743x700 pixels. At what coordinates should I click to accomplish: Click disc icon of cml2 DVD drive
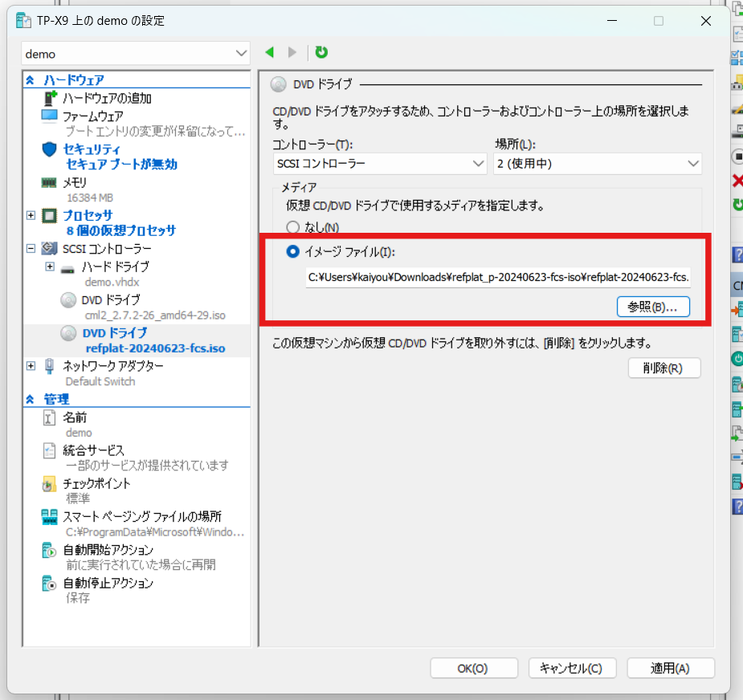pos(68,299)
